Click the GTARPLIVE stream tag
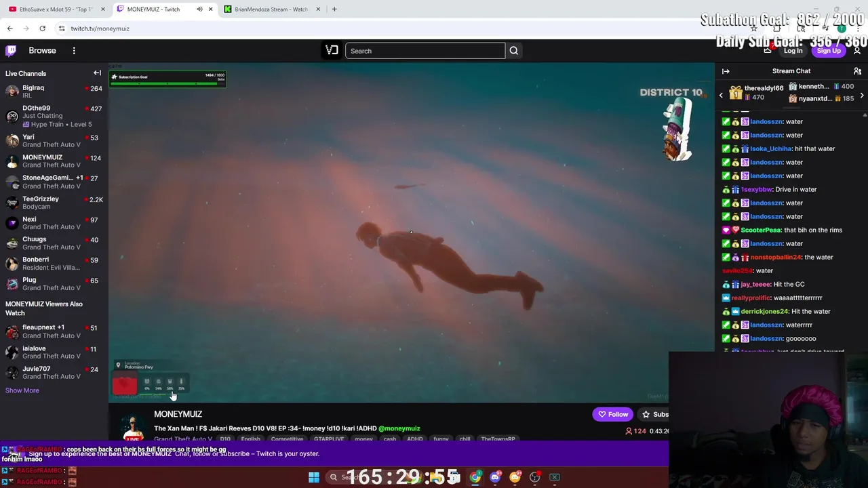The width and height of the screenshot is (868, 488). [329, 439]
